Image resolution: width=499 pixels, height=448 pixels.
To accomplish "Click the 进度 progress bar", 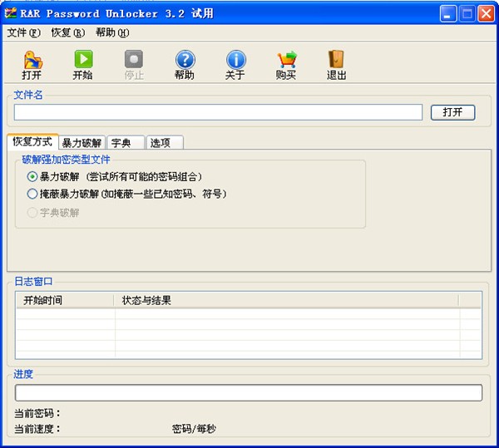I will pos(249,392).
